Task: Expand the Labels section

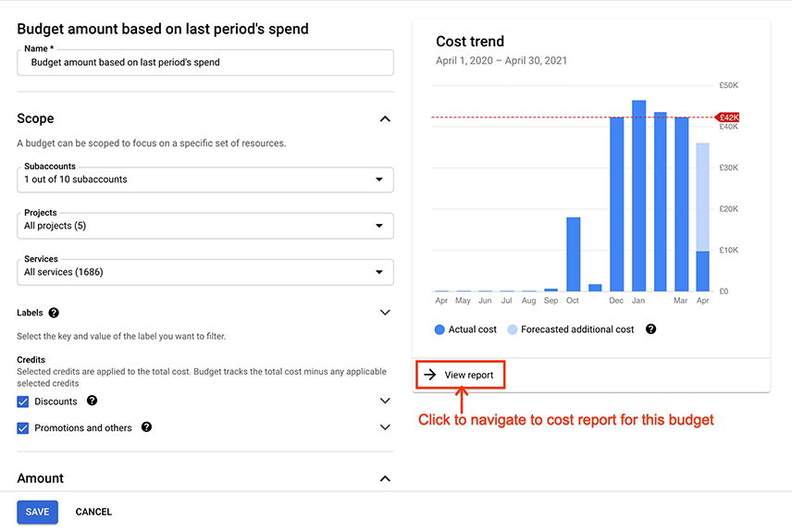Action: pos(385,313)
